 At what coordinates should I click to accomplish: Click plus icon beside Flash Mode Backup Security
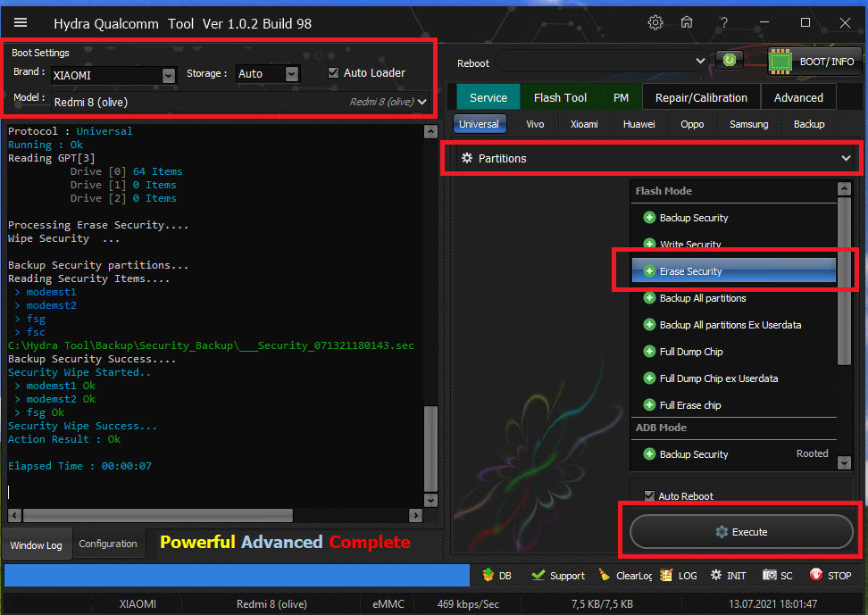coord(649,218)
